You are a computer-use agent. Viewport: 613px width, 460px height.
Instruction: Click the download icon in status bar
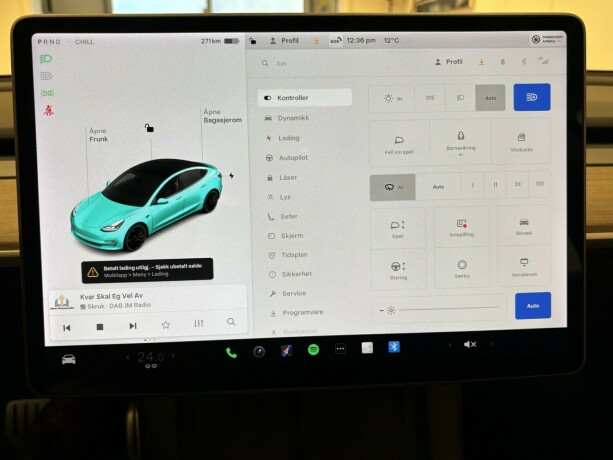coord(316,41)
